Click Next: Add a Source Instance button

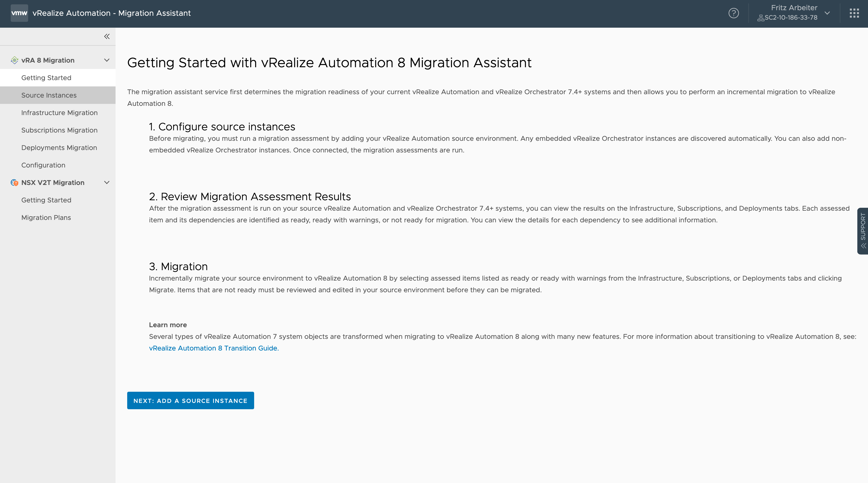(190, 400)
